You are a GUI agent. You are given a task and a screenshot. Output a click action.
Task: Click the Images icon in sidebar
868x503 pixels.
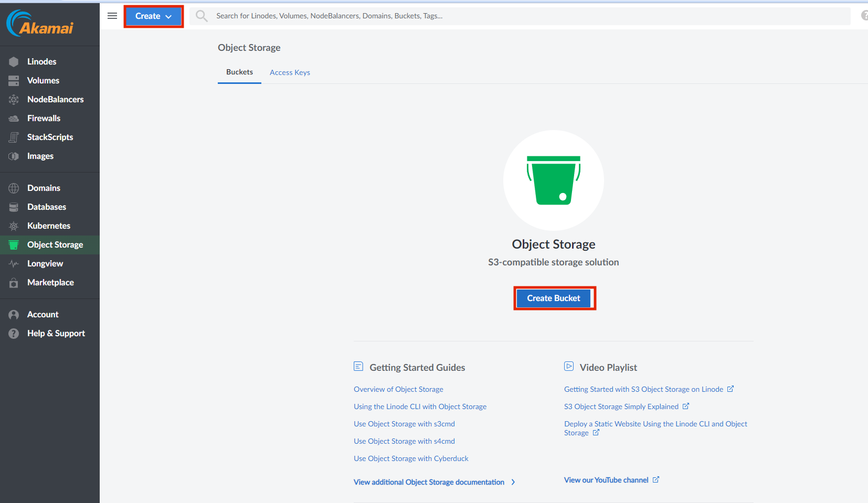(14, 156)
